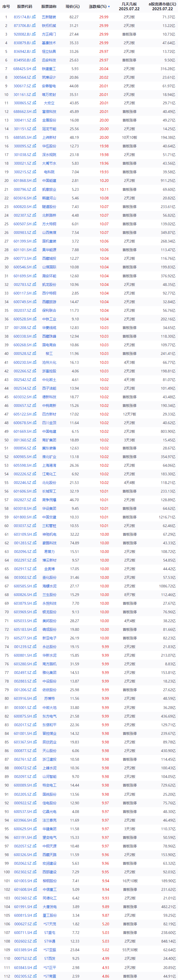Open the stock name link 中国电建
178x980 pixels.
(x=49, y=431)
